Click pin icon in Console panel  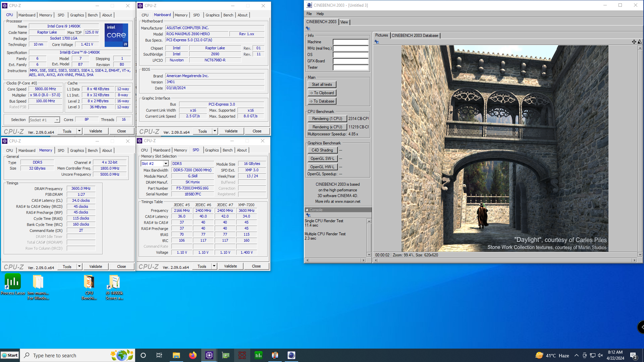[308, 215]
